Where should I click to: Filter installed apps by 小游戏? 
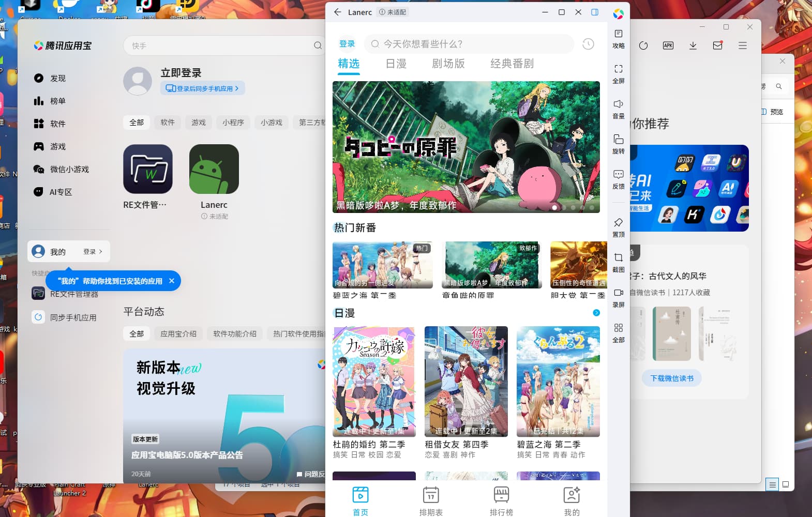pyautogui.click(x=272, y=123)
